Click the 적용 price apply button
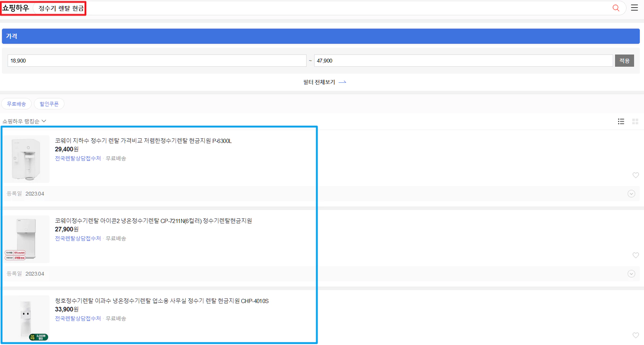Image resolution: width=644 pixels, height=345 pixels. point(625,61)
